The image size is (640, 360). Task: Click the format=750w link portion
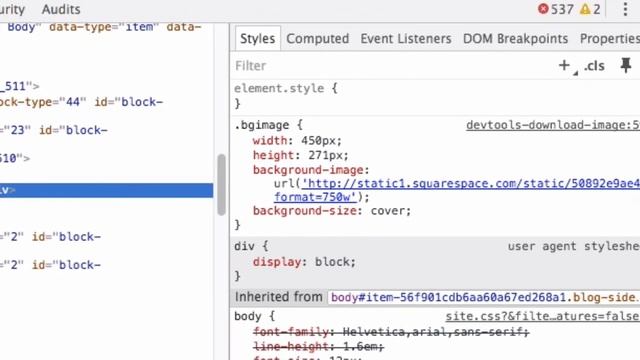pos(315,197)
